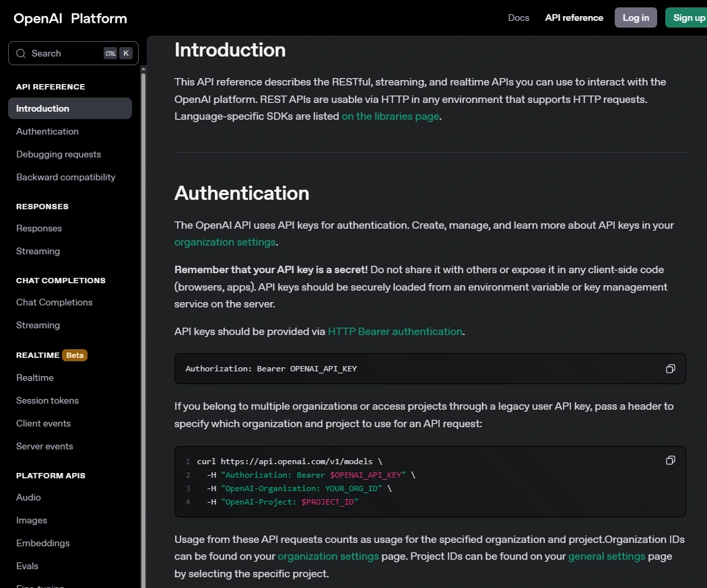Navigate to Embeddings in Platform APIs
This screenshot has height=588, width=707.
(x=43, y=543)
